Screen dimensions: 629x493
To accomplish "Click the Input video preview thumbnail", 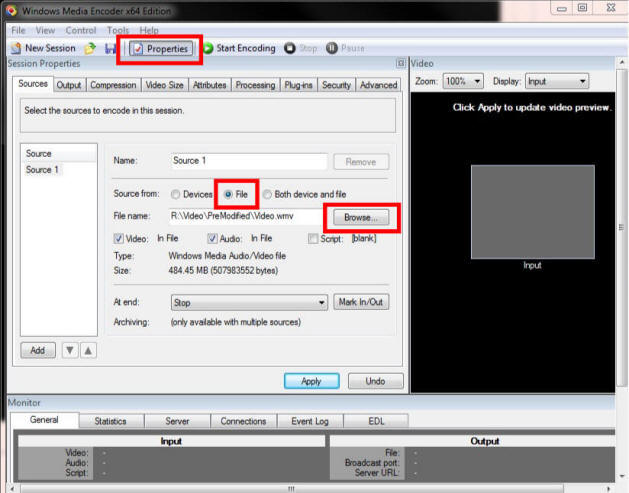I will [533, 212].
